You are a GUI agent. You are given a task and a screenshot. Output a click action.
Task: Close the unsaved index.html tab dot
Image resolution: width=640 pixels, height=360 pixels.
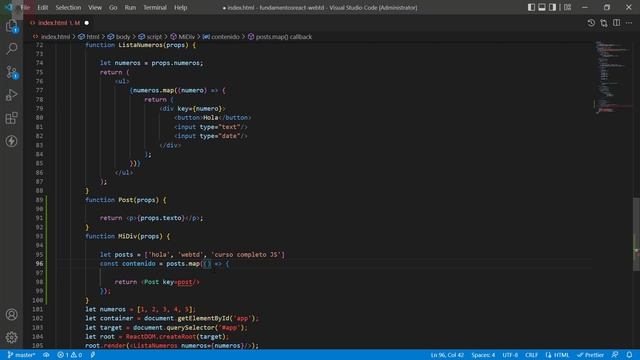pos(87,23)
